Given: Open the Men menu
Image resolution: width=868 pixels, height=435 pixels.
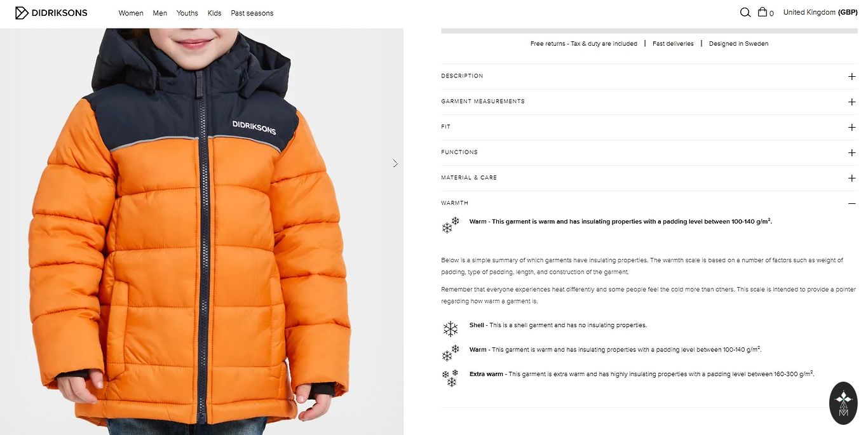Looking at the screenshot, I should [160, 13].
